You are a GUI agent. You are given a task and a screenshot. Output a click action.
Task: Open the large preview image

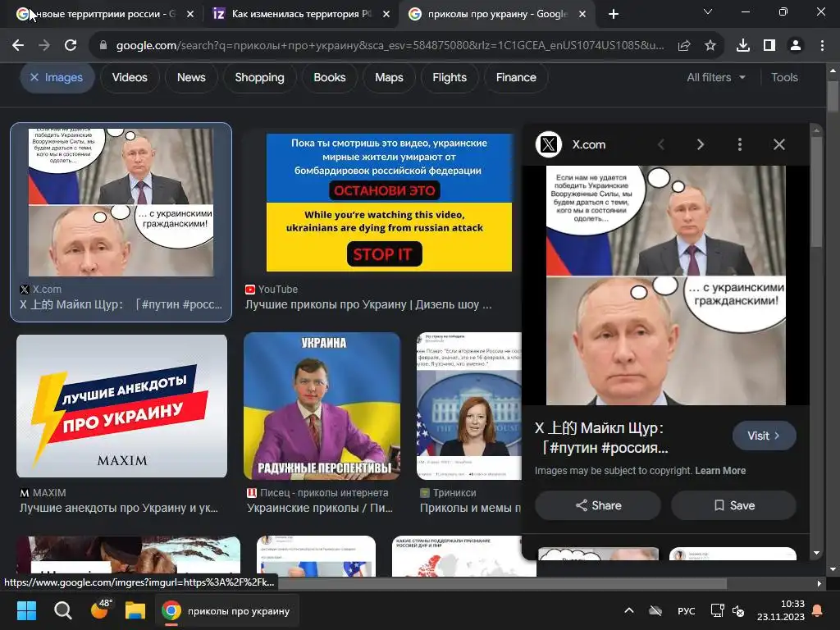(x=666, y=285)
